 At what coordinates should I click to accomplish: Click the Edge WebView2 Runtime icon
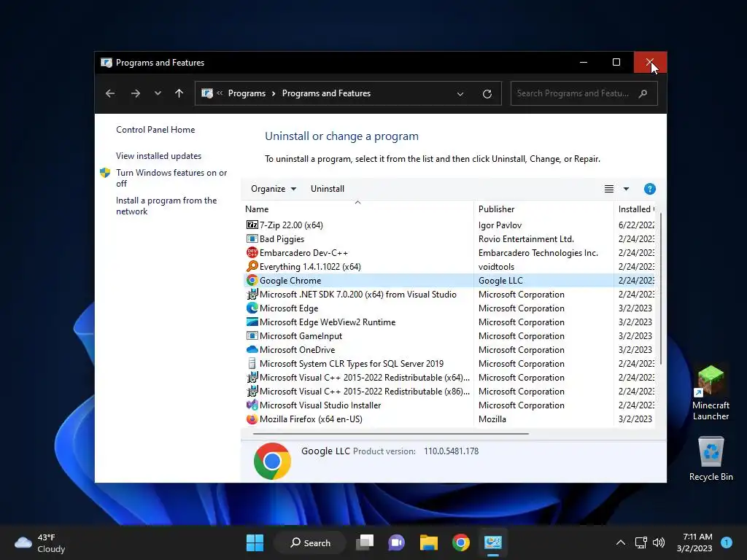[252, 322]
